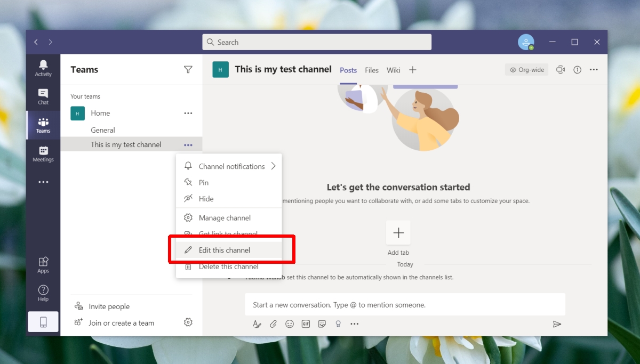
Task: Open Meetings from the left rail
Action: click(x=43, y=154)
